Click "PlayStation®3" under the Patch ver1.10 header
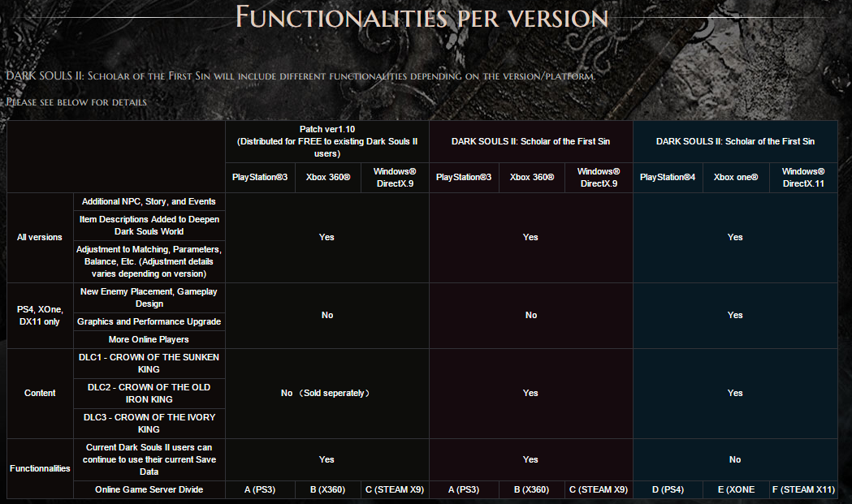The width and height of the screenshot is (852, 504). [x=260, y=177]
